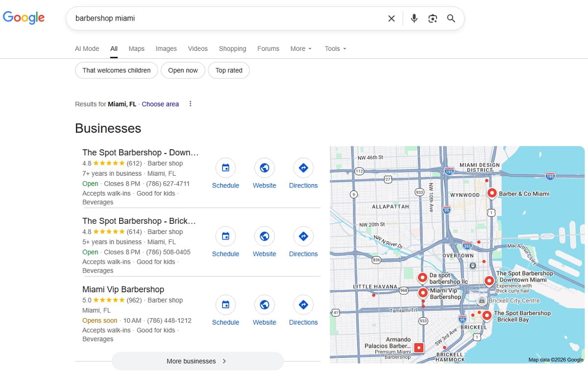Apply the Top rated filter chip

pyautogui.click(x=229, y=70)
